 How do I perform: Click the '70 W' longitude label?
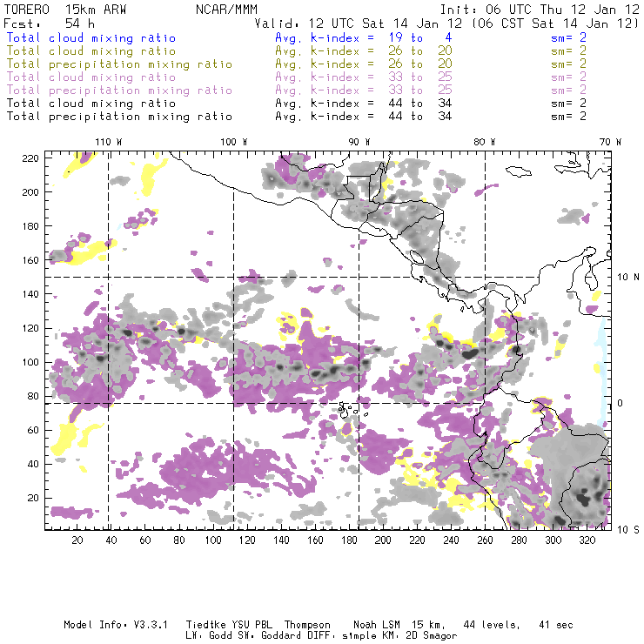pos(610,142)
